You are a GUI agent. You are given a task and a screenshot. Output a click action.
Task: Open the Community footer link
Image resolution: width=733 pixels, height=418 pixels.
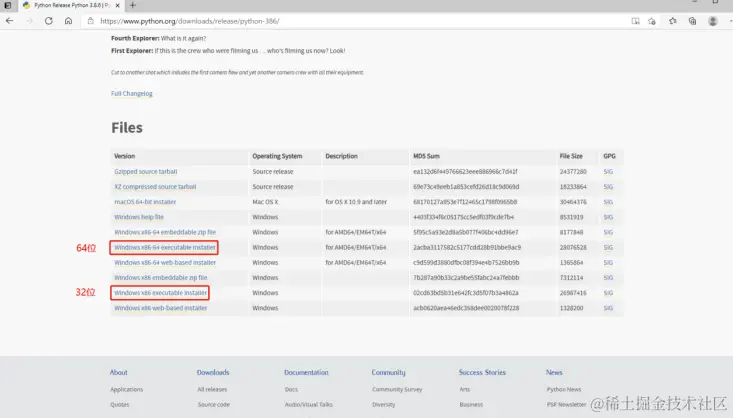tap(388, 373)
